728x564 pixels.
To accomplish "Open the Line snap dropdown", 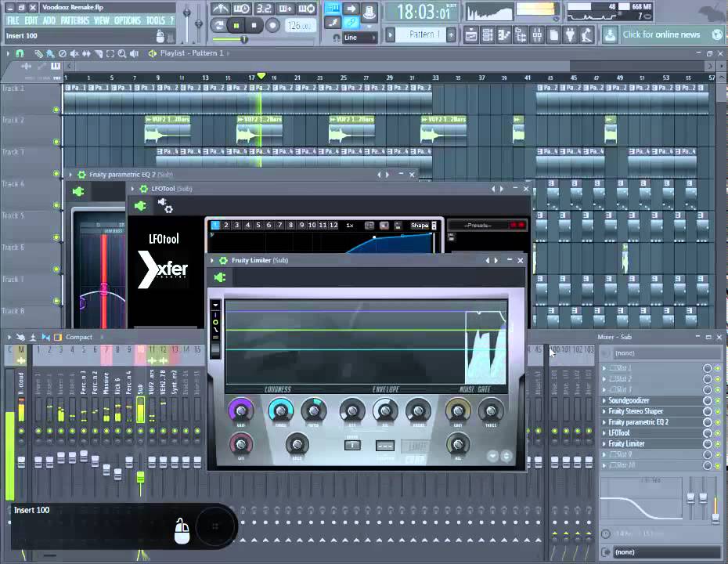I will 359,38.
